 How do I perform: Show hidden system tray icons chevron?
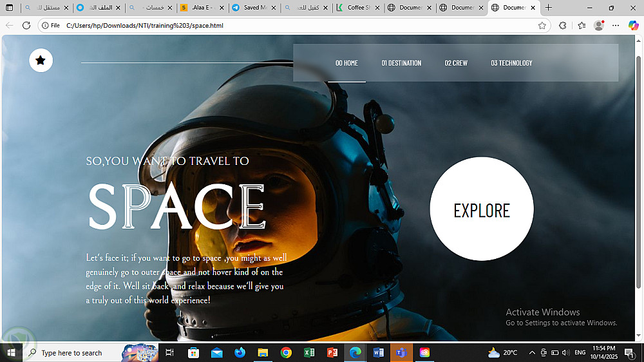[533, 352]
